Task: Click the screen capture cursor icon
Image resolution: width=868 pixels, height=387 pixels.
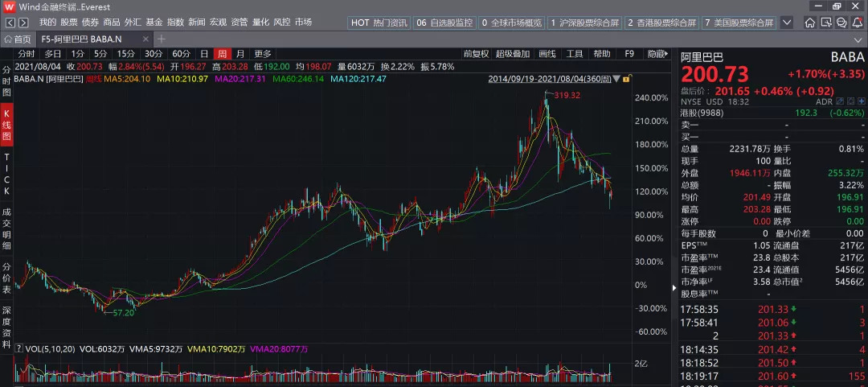Action: pyautogui.click(x=826, y=23)
